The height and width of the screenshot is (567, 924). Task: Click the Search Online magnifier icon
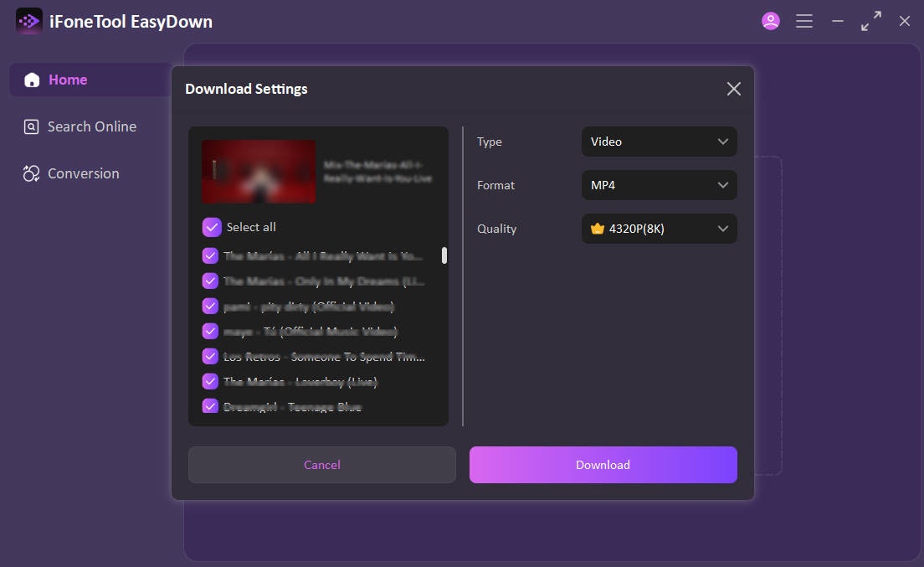pyautogui.click(x=31, y=126)
